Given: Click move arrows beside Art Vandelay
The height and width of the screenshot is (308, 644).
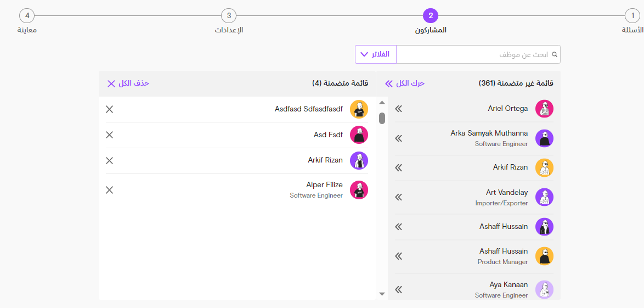Looking at the screenshot, I should (x=398, y=197).
